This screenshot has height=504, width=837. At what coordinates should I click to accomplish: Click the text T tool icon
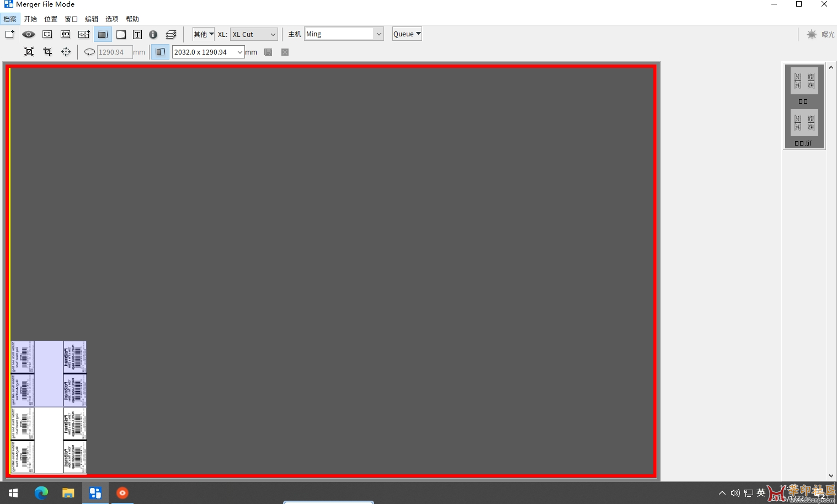[x=137, y=34]
